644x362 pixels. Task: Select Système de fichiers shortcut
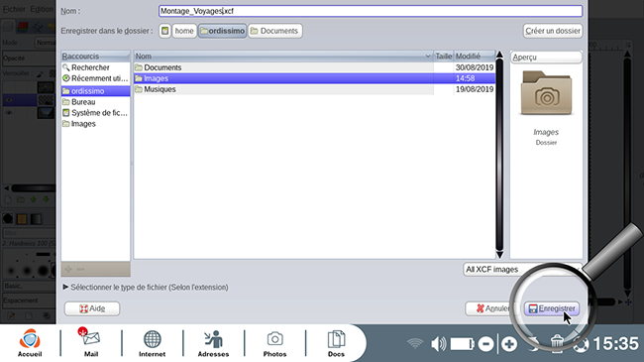(x=95, y=113)
